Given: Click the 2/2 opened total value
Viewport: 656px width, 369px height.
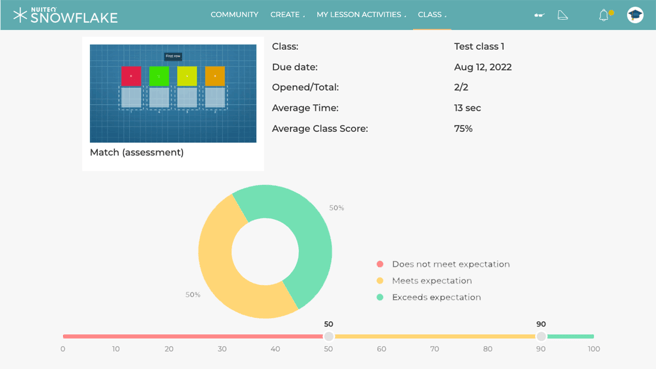Looking at the screenshot, I should [461, 87].
